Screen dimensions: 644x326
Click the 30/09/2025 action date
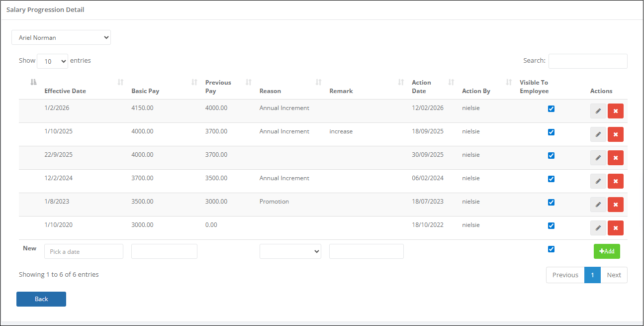pyautogui.click(x=428, y=155)
